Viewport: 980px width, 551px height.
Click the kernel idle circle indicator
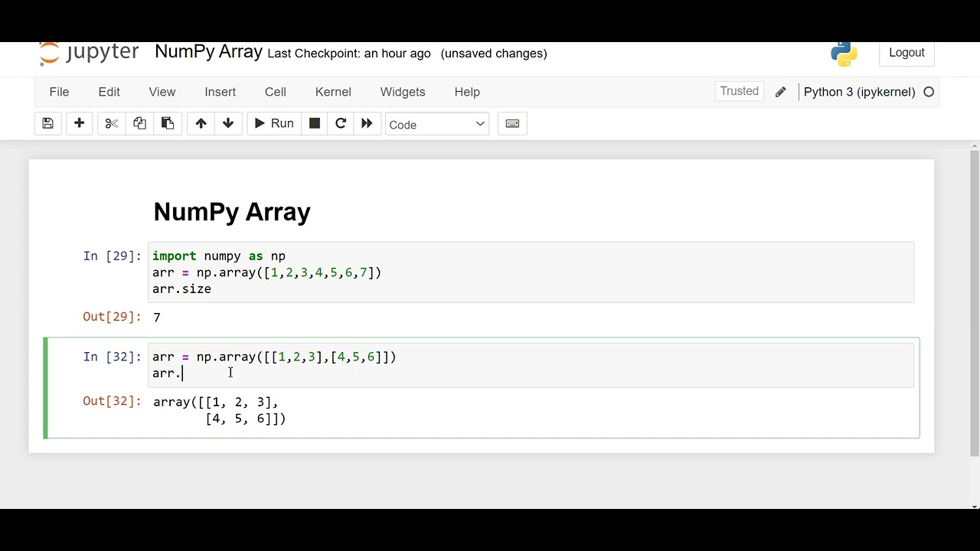[x=929, y=92]
